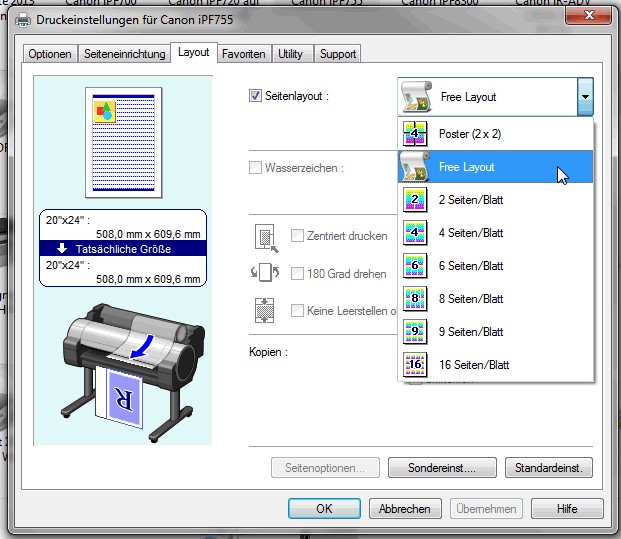Image resolution: width=621 pixels, height=539 pixels.
Task: Select the Poster (2 x 2) layout icon
Action: 415,134
